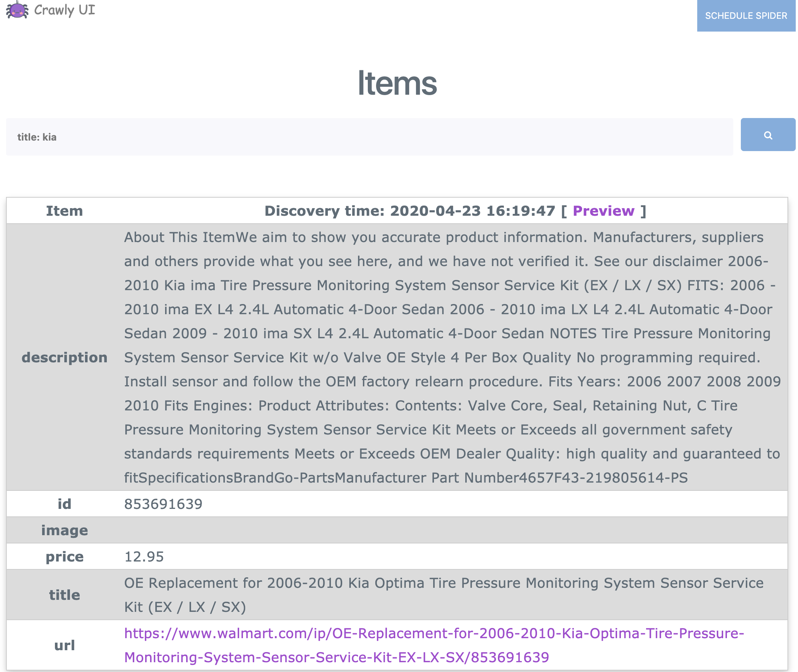Click the Crawly UI spider logo icon
Viewport: 798px width, 672px height.
[x=17, y=10]
